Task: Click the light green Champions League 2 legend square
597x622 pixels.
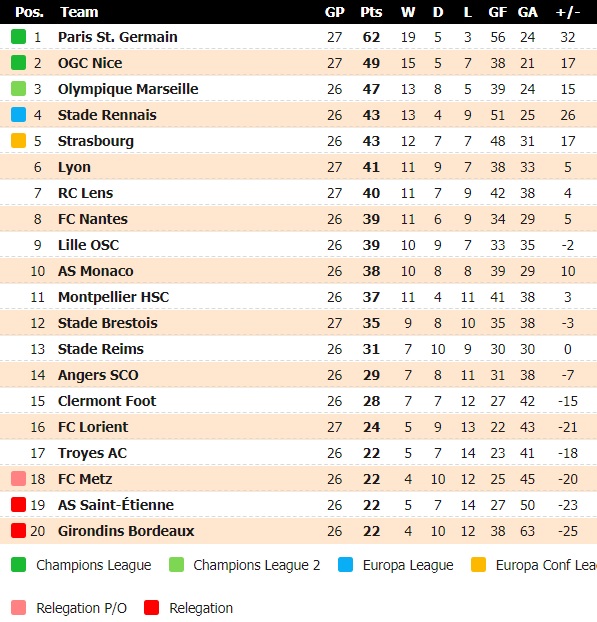Action: [176, 564]
